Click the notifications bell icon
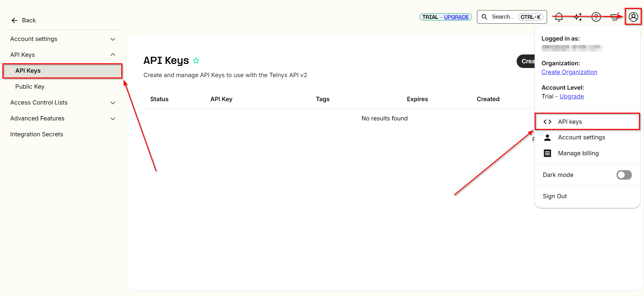Screen dimensions: 644x297 [x=559, y=17]
